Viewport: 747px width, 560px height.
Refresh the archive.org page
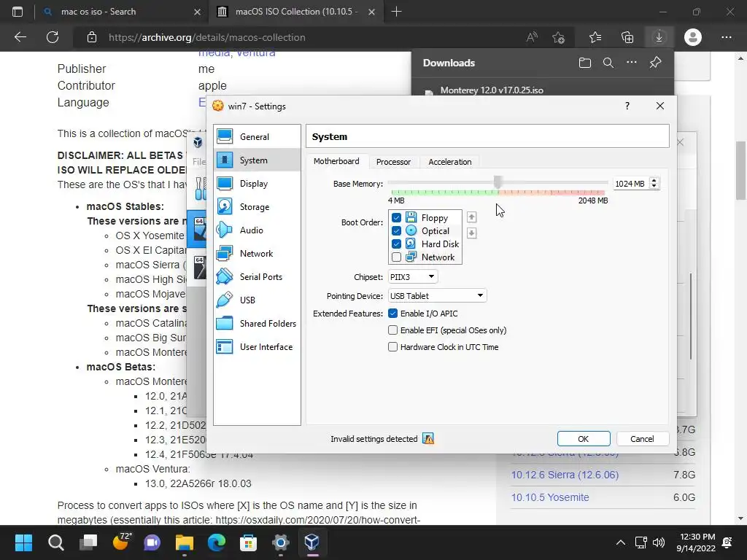tap(53, 37)
